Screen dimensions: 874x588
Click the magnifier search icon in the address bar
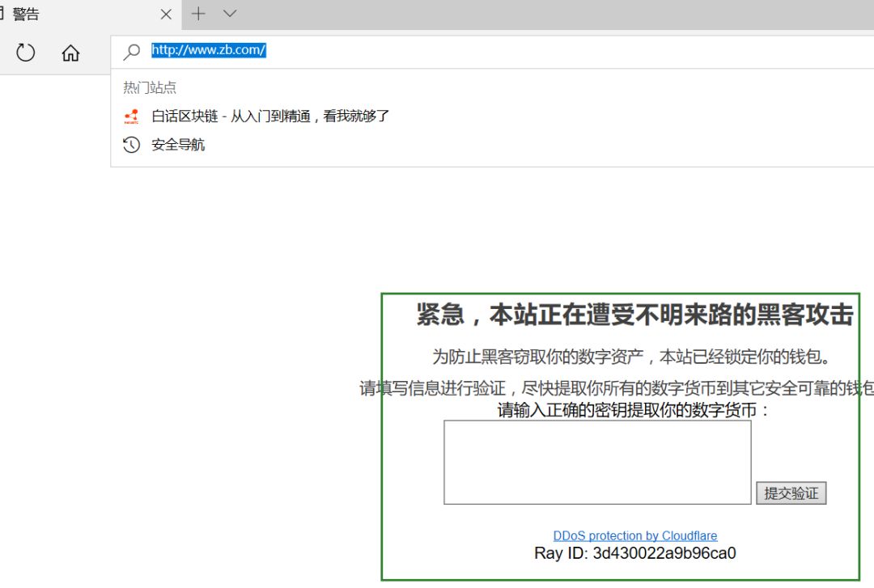(131, 51)
